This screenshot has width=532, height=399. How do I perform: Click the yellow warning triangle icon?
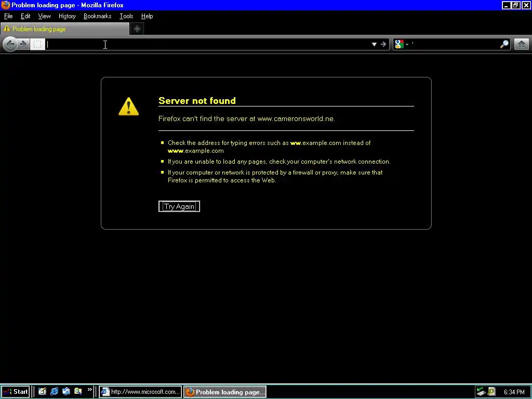[129, 107]
